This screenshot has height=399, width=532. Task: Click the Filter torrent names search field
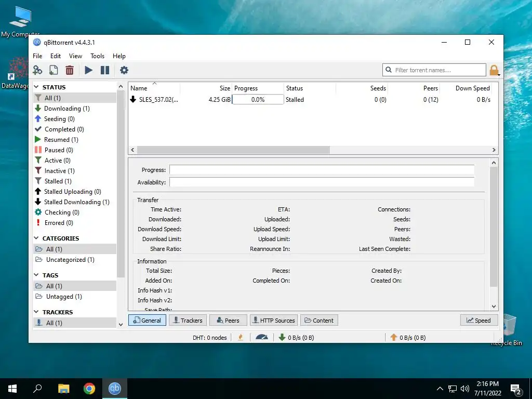434,70
